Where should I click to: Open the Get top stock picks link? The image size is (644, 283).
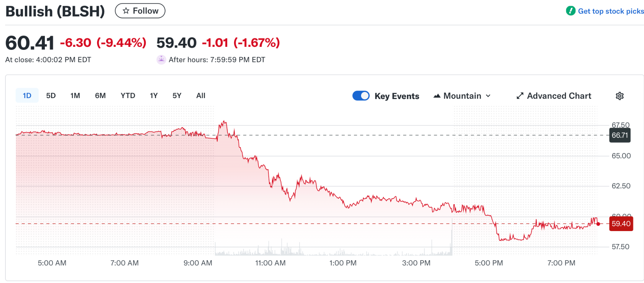point(610,11)
